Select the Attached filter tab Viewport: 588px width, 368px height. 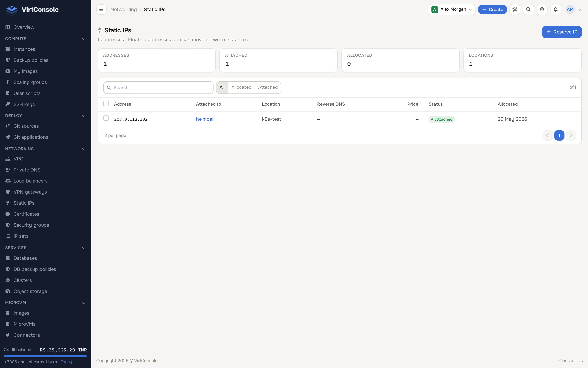tap(268, 87)
